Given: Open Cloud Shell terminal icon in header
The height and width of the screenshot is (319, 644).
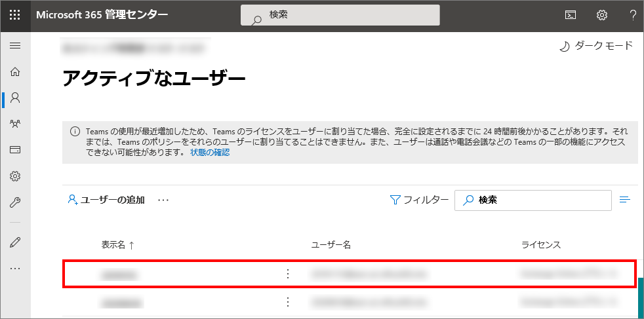Looking at the screenshot, I should pyautogui.click(x=570, y=15).
